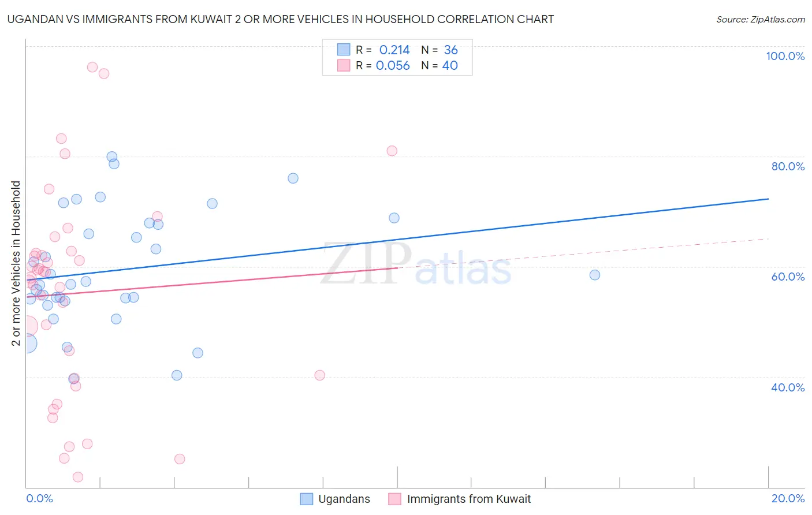Click the y-axis title '2 or more Vehicles in Household'
The width and height of the screenshot is (812, 515).
(16, 263)
